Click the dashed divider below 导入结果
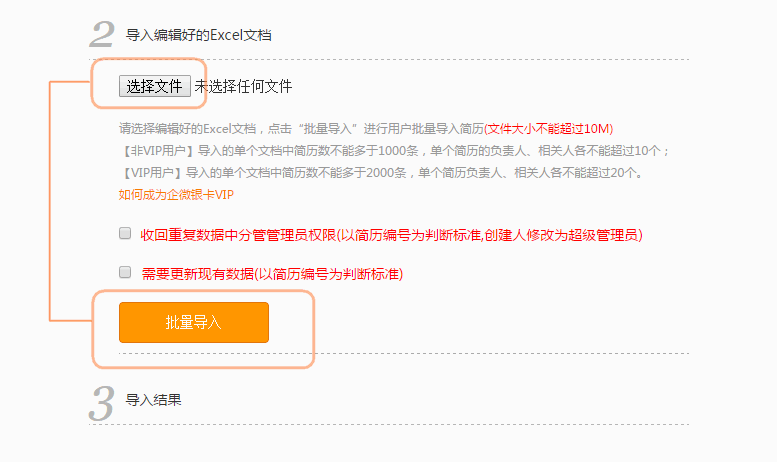The width and height of the screenshot is (777, 462). (x=389, y=424)
